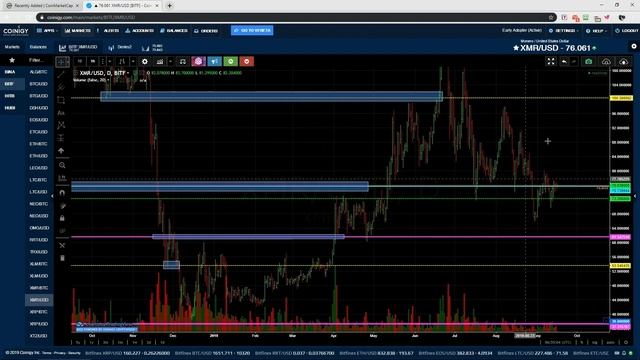Screen dimensions: 640x360
Task: Toggle log scale
Action: point(594,342)
